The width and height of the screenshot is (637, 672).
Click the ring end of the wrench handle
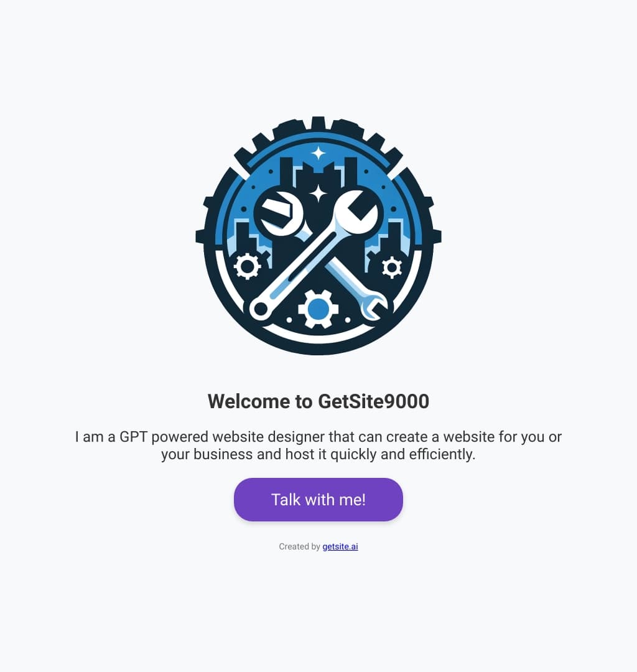coord(261,309)
